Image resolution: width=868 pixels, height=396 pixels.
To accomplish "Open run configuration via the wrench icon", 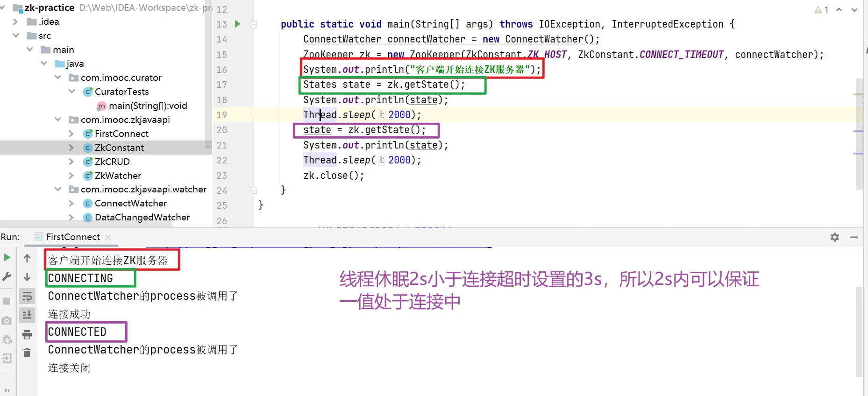I will [7, 276].
